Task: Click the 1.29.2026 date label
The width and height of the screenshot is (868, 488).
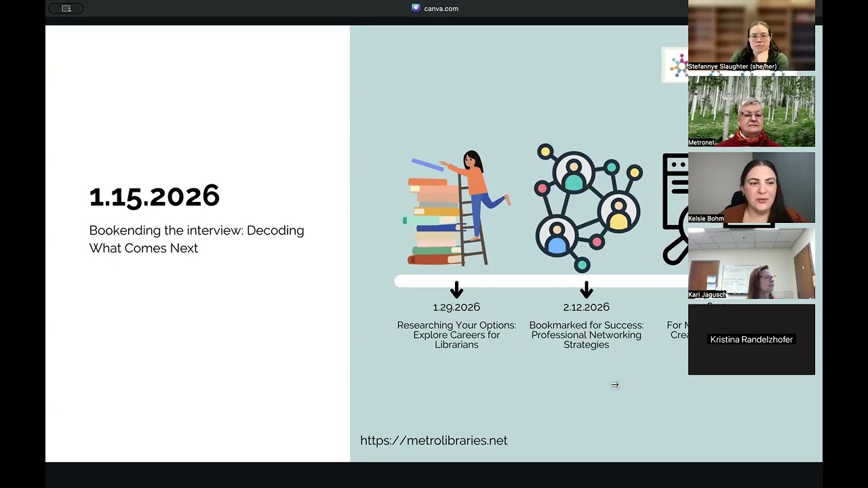Action: click(456, 308)
